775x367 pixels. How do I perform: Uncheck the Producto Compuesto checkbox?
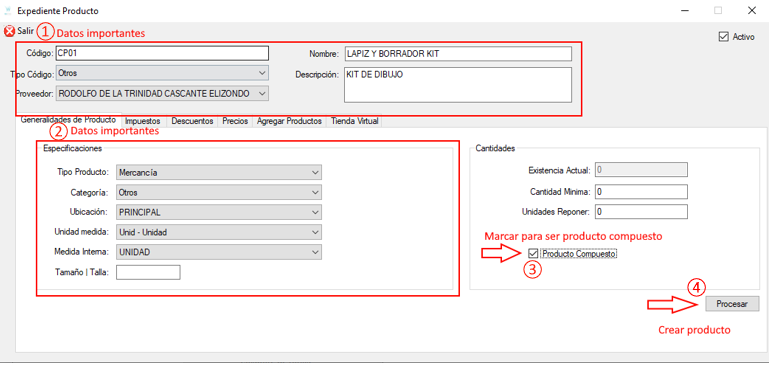pyautogui.click(x=533, y=253)
